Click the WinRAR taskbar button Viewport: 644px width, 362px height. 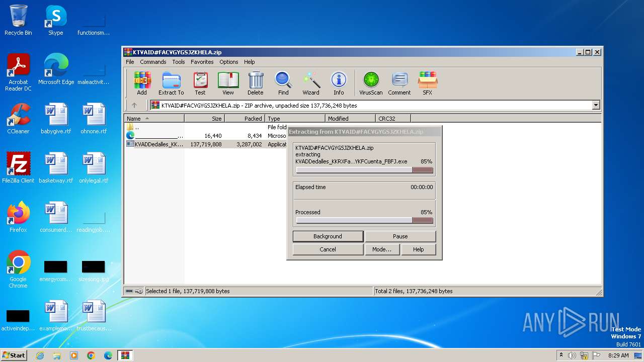point(125,355)
